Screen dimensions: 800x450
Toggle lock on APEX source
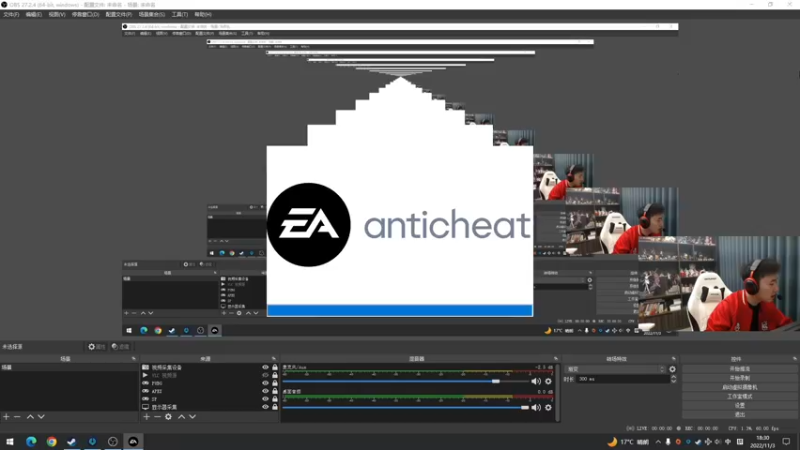275,391
